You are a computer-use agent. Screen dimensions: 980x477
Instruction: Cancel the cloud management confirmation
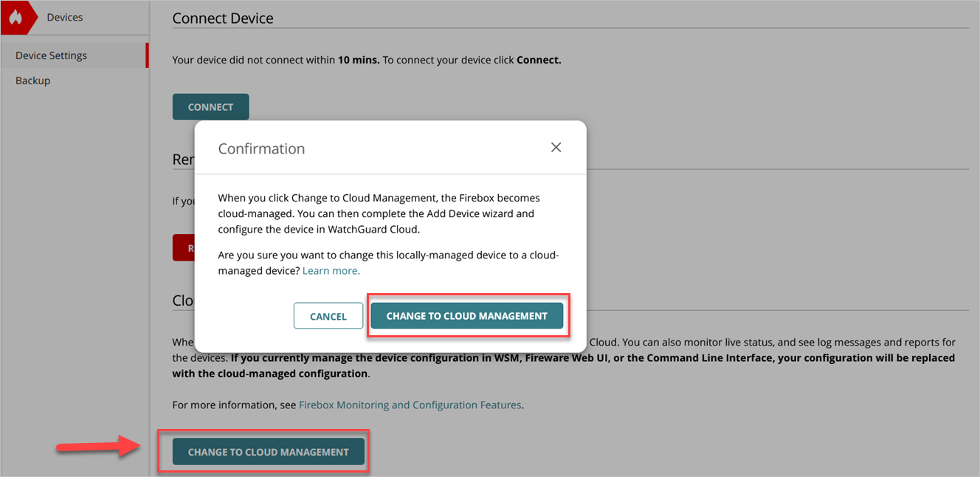pyautogui.click(x=328, y=315)
